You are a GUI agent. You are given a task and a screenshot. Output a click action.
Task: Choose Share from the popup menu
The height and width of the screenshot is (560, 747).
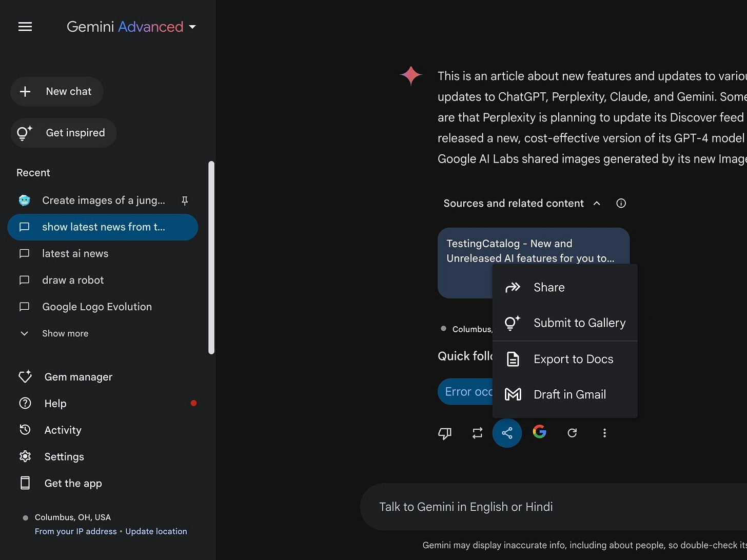(565, 288)
